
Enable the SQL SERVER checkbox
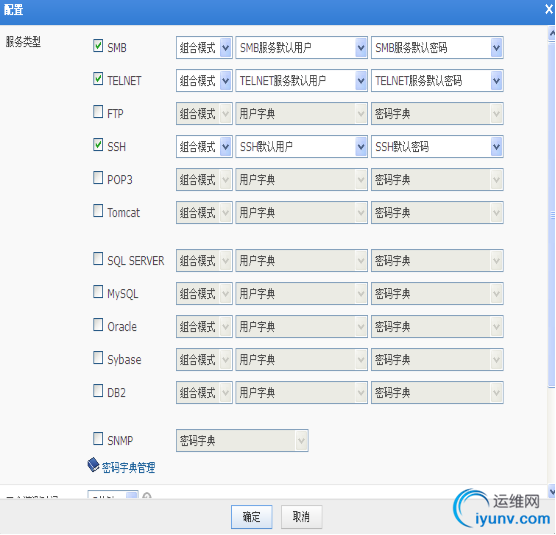tap(98, 259)
